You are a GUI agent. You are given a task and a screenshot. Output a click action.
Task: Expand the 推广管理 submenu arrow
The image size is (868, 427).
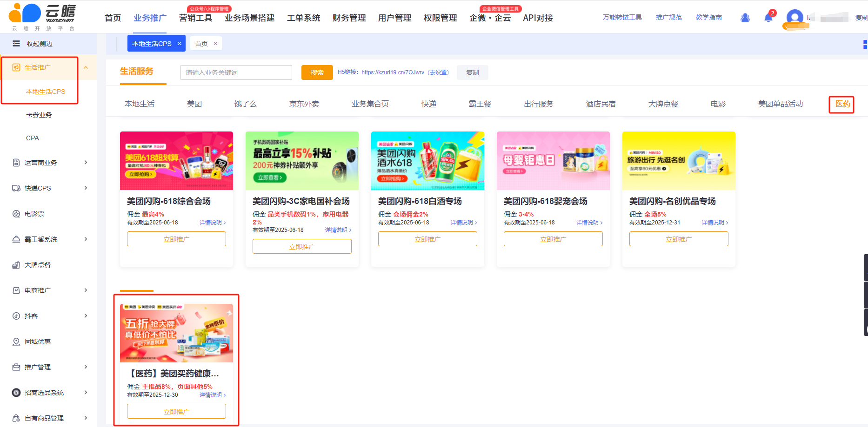pyautogui.click(x=86, y=367)
